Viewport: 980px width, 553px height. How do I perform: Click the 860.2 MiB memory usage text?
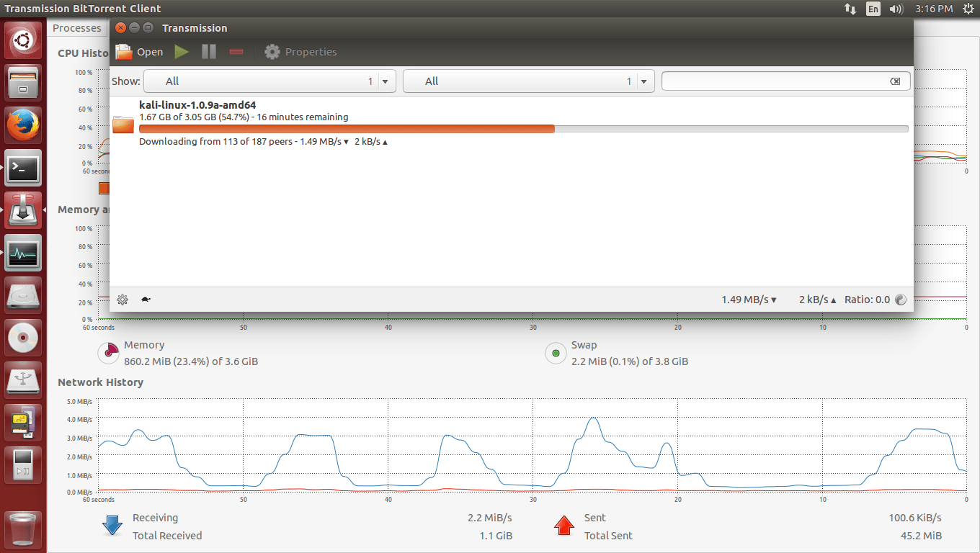191,361
